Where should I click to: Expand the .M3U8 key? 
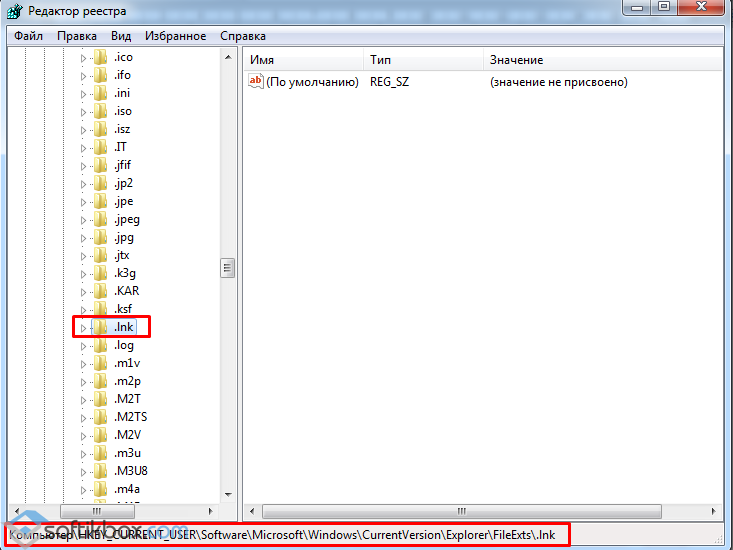point(83,472)
